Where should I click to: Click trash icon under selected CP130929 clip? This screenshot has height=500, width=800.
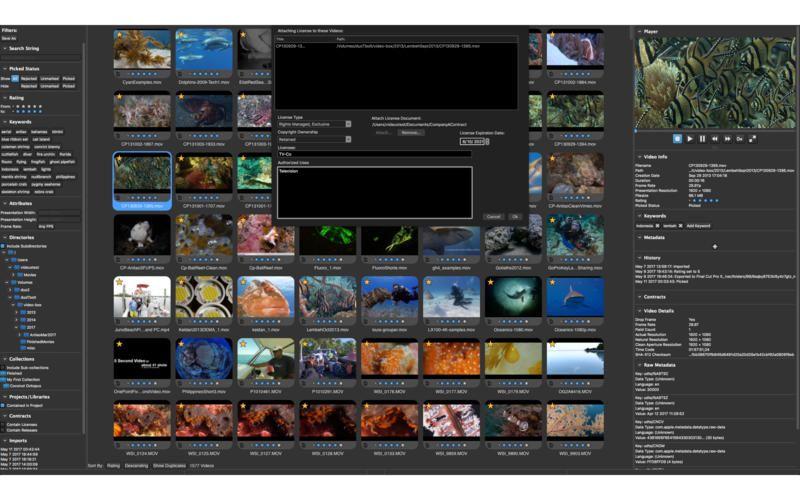pyautogui.click(x=118, y=198)
